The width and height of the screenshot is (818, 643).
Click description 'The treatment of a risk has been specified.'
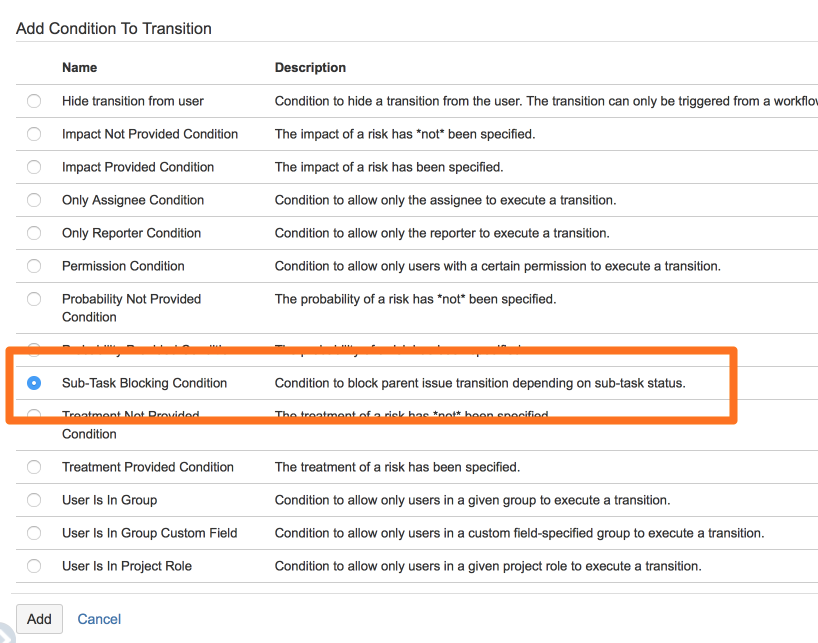[x=398, y=467]
